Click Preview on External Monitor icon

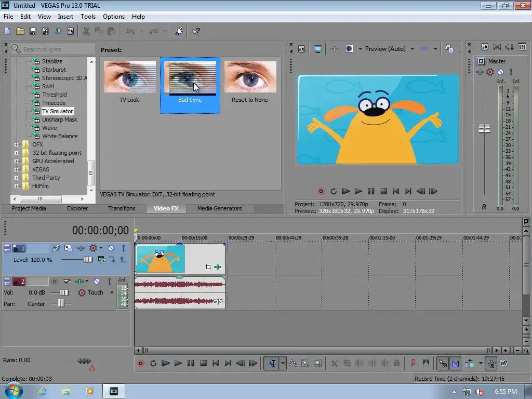click(317, 49)
